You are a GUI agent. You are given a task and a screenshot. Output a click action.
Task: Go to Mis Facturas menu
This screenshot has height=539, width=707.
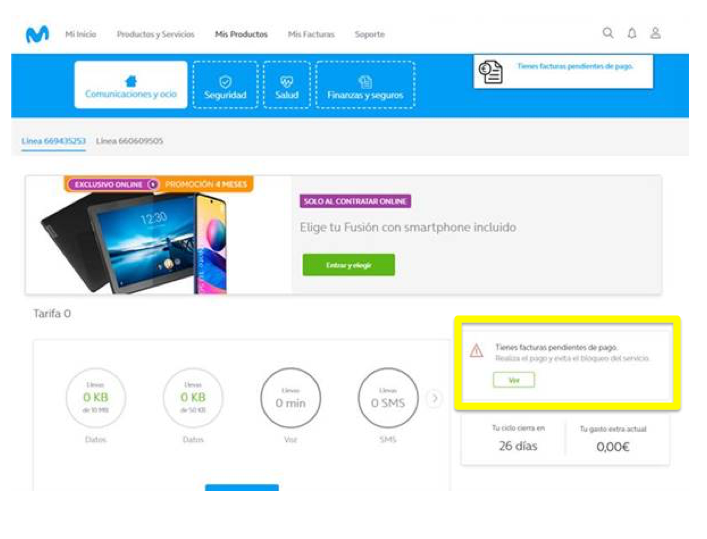[311, 34]
